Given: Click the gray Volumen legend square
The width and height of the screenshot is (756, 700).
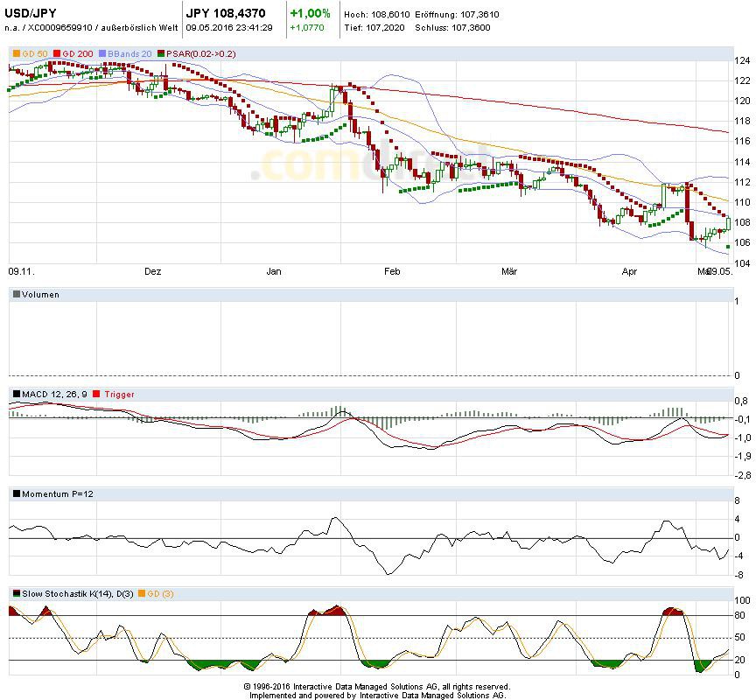Looking at the screenshot, I should (16, 295).
